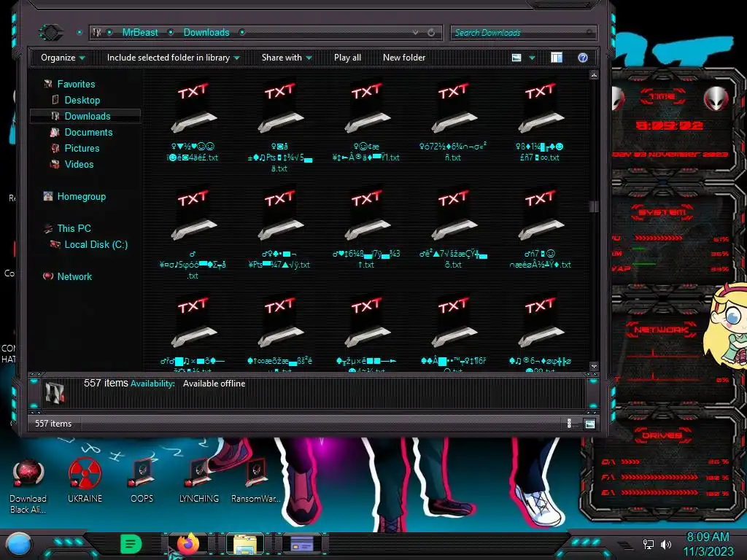Select Downloads in the address breadcrumb
This screenshot has width=747, height=560.
point(206,32)
